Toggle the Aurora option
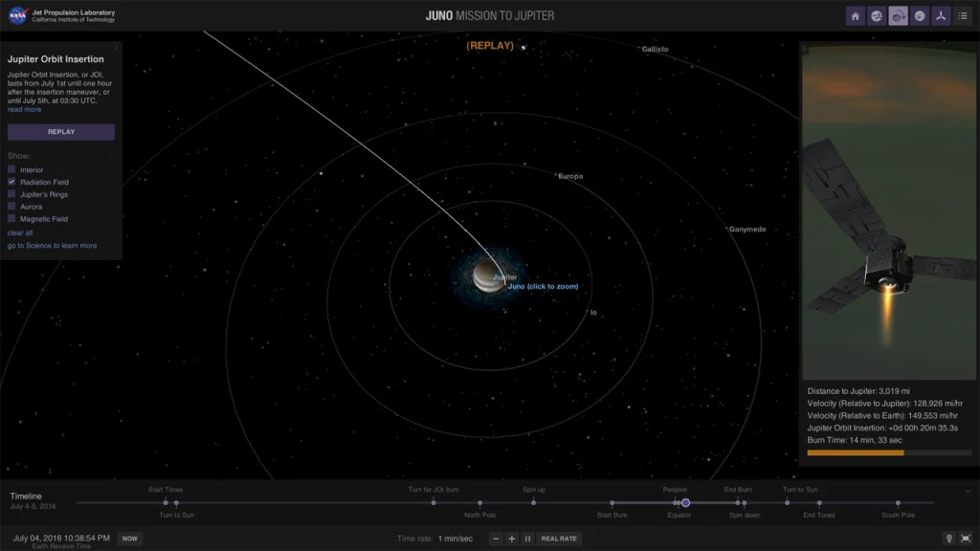Screen dimensions: 980x551 11,206
